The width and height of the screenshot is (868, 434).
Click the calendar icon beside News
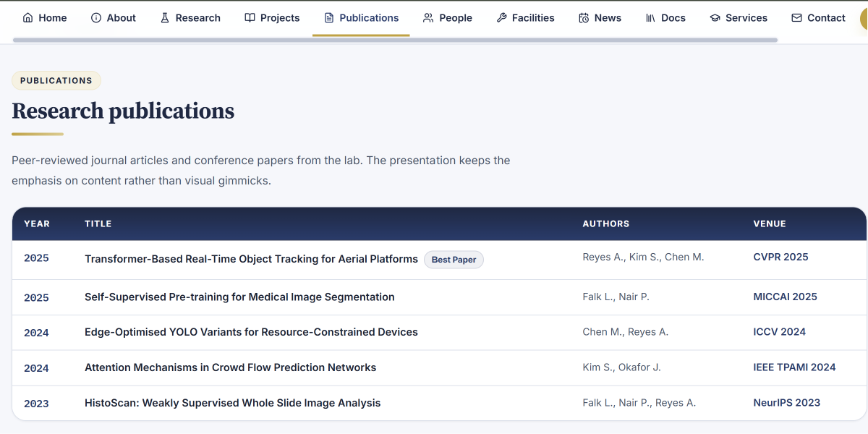click(584, 17)
